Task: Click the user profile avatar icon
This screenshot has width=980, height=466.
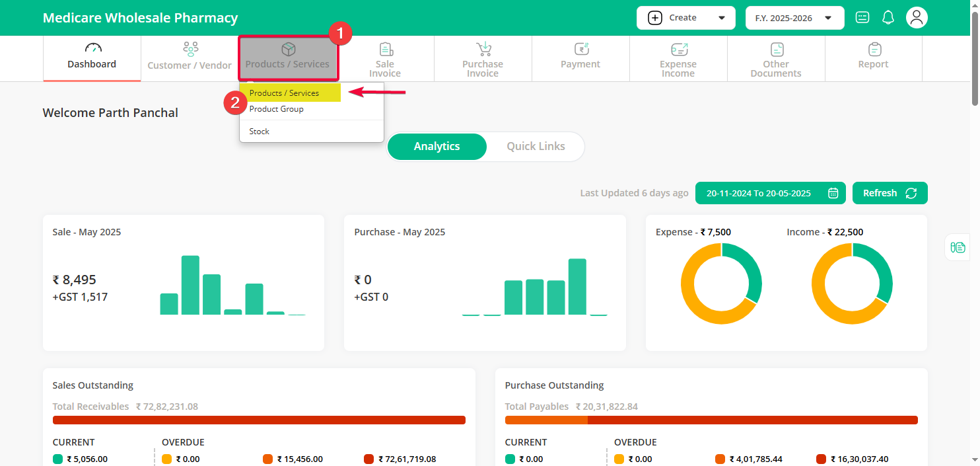Action: pos(917,18)
